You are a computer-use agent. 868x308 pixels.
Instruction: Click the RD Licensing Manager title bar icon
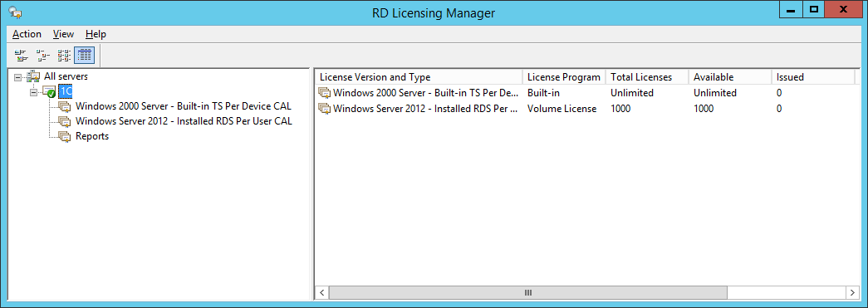[x=16, y=12]
